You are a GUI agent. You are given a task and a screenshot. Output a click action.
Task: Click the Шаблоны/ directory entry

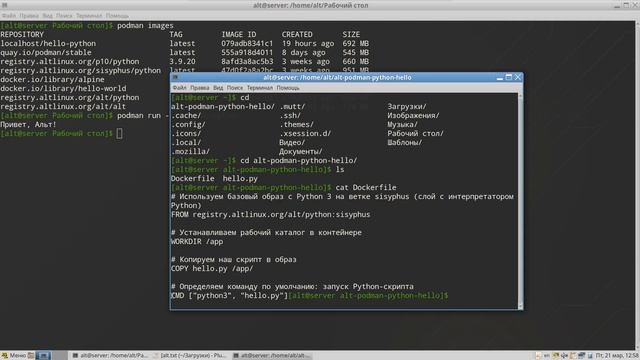404,142
